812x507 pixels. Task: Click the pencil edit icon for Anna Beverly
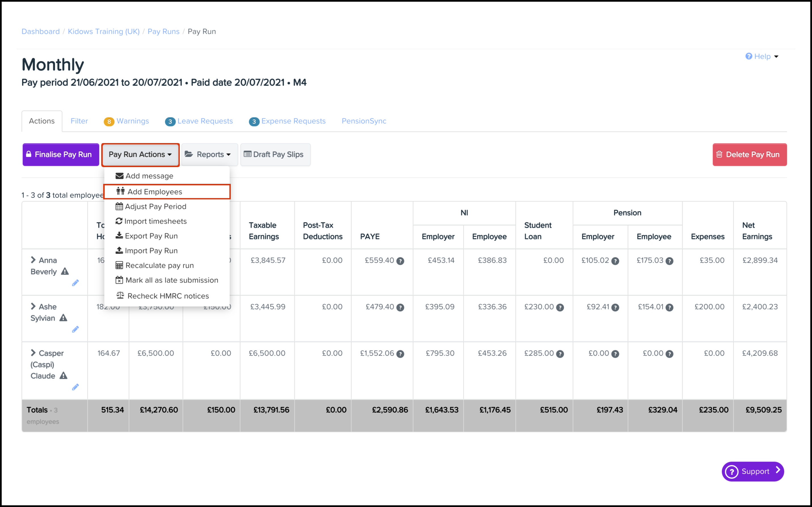click(75, 283)
